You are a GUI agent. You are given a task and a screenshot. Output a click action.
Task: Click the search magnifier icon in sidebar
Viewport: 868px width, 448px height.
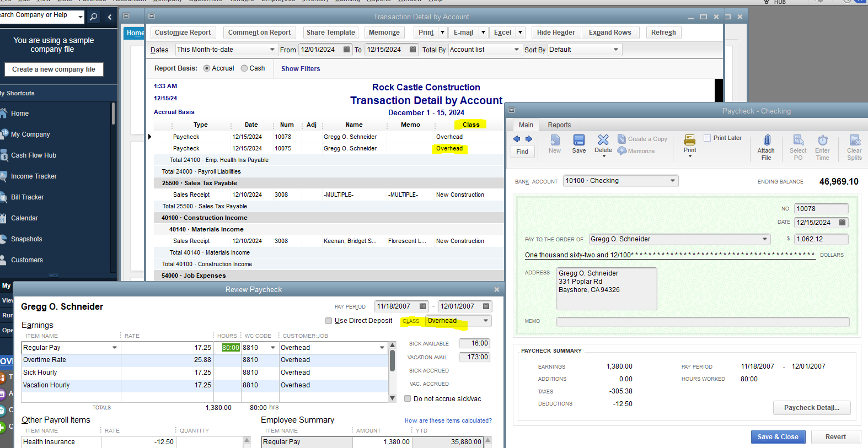94,17
